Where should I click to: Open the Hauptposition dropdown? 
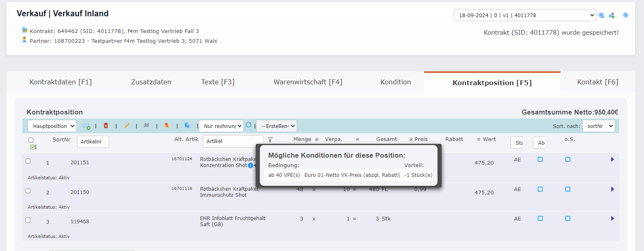[x=52, y=126]
